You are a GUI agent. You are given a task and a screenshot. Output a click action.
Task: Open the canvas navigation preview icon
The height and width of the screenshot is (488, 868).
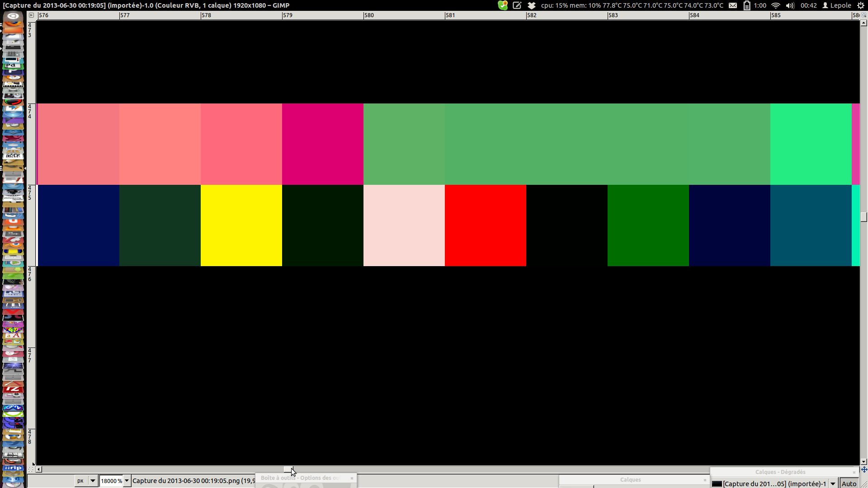[x=863, y=469]
